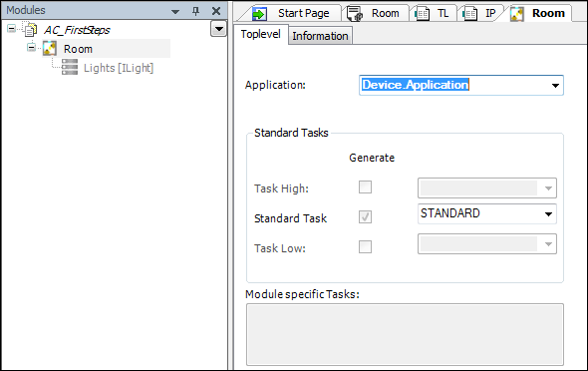The image size is (588, 371).
Task: Pin the Modules panel with pushpin icon
Action: click(x=195, y=11)
